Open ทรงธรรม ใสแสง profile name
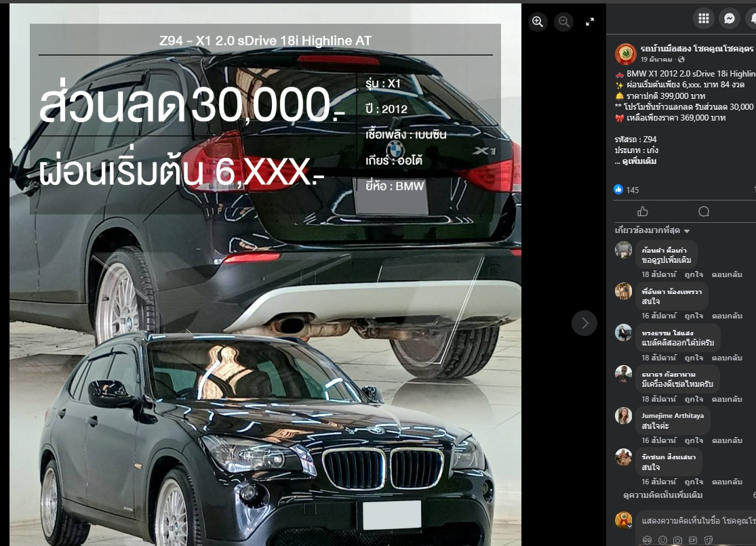Viewport: 756px width, 546px height. (x=667, y=333)
